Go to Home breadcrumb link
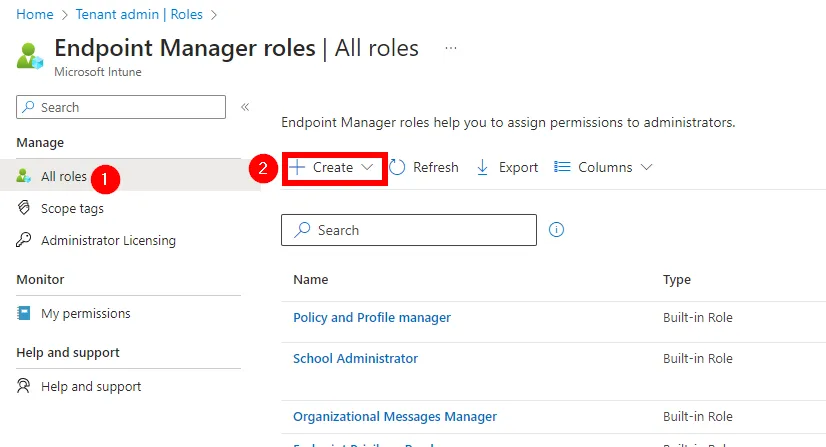Viewport: 826px width, 447px height. click(33, 15)
